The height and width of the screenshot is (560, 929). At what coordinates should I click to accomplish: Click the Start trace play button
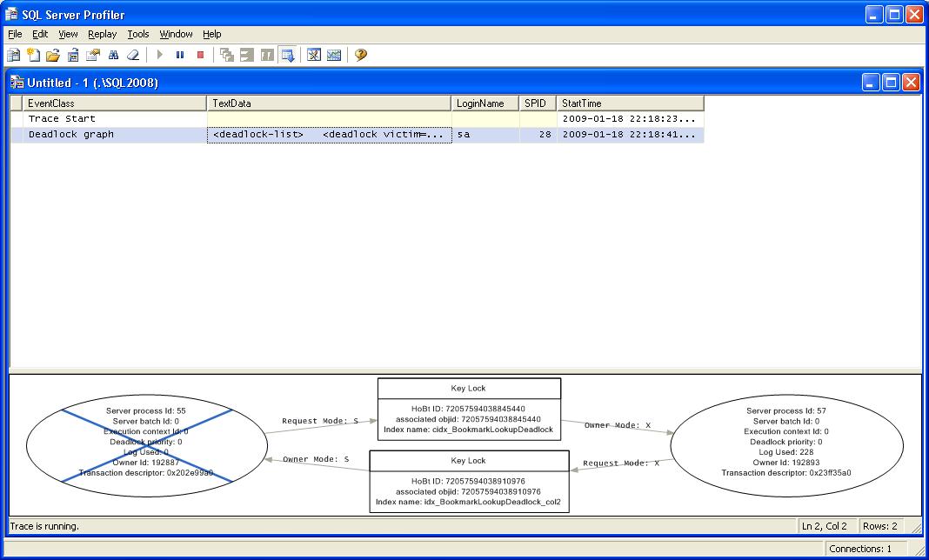pyautogui.click(x=159, y=55)
